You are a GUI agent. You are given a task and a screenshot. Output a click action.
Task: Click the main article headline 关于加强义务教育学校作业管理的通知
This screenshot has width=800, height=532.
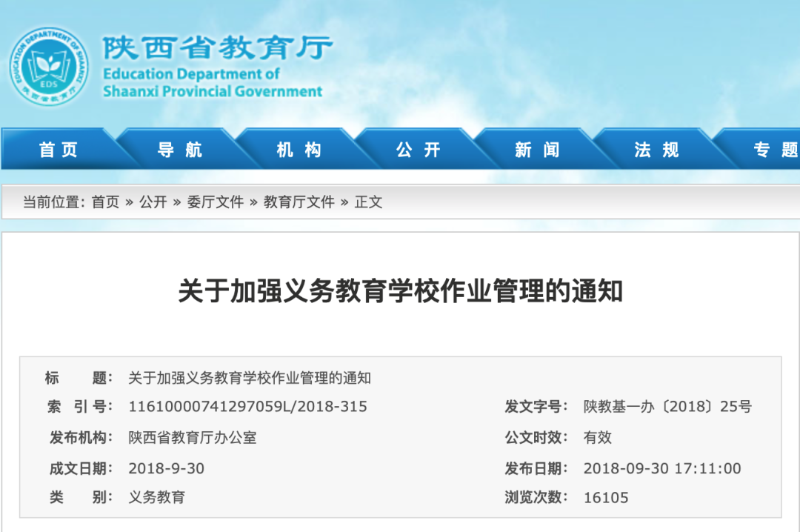400,291
